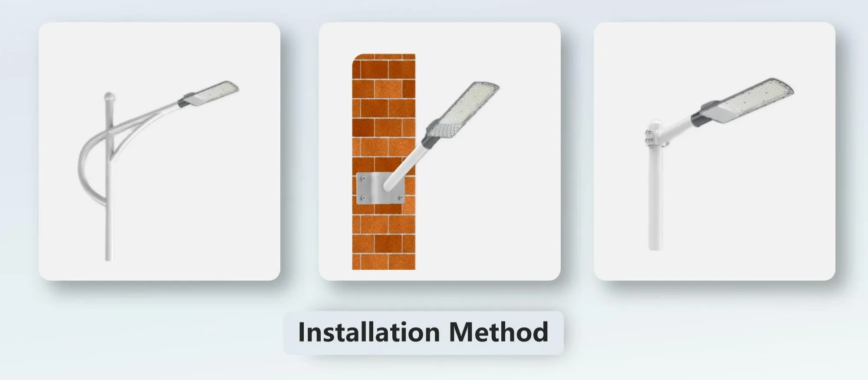Click the white angled arm above the bracket
The width and height of the screenshot is (868, 380).
[x=408, y=168]
